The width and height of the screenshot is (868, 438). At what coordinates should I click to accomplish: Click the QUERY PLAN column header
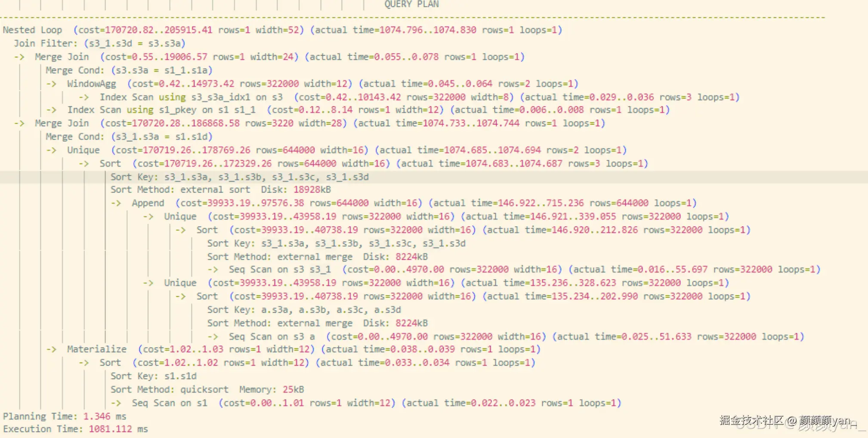pyautogui.click(x=411, y=4)
